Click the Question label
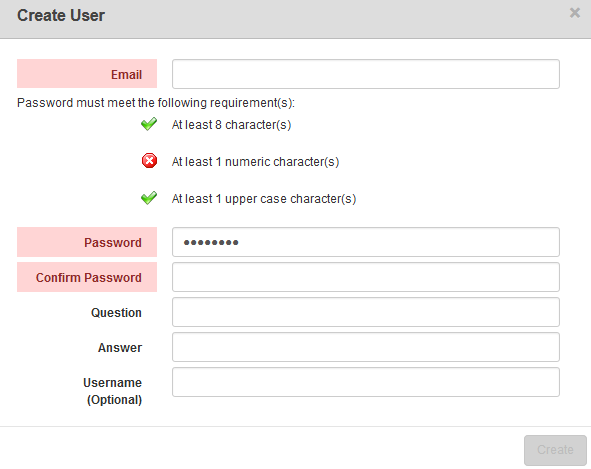Screen dimensions: 591x469 point(116,313)
